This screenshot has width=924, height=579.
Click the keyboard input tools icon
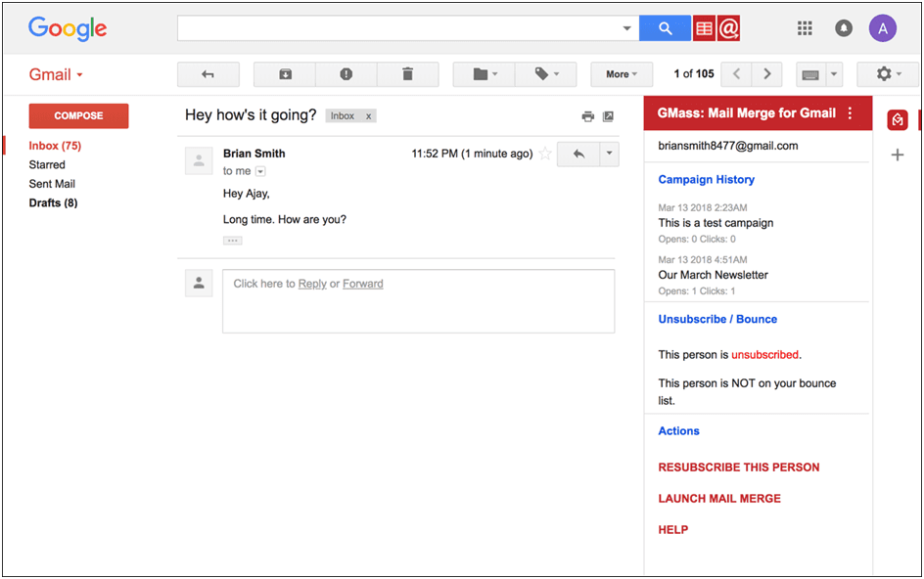[810, 74]
